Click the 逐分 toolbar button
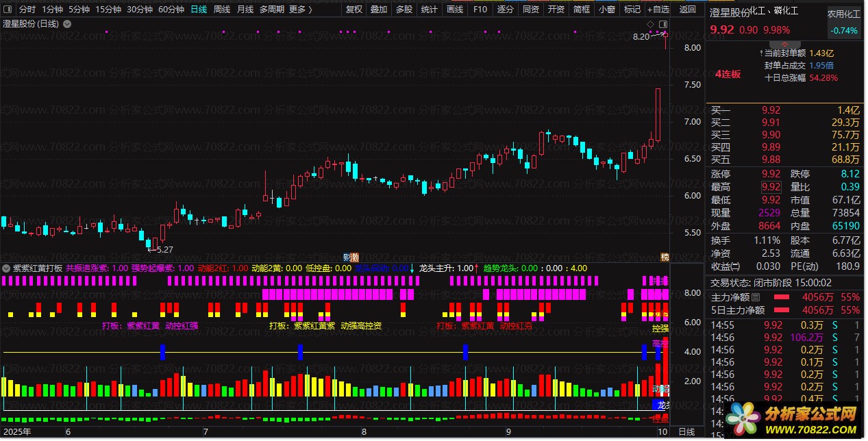 click(506, 10)
